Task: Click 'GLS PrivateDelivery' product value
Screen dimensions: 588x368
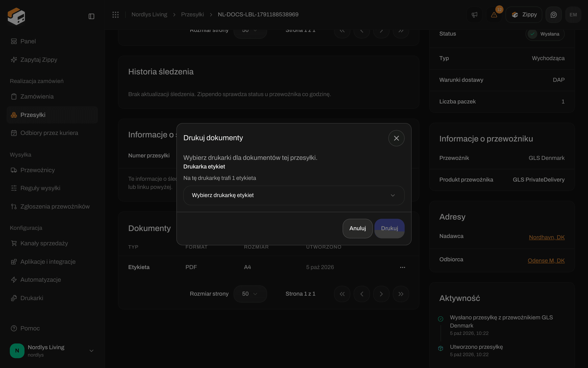Action: [538, 180]
